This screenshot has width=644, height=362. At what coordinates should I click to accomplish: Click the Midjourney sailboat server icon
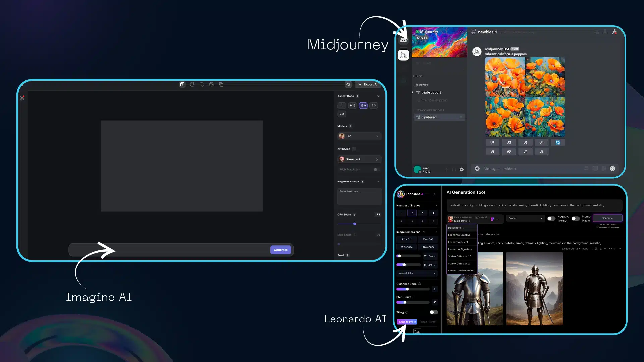[404, 55]
